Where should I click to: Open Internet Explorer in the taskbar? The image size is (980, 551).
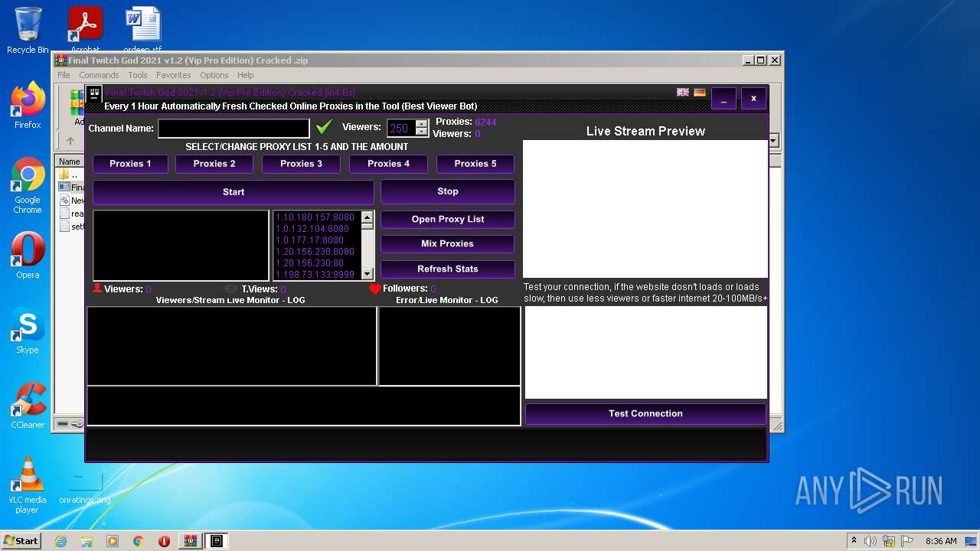pos(61,541)
